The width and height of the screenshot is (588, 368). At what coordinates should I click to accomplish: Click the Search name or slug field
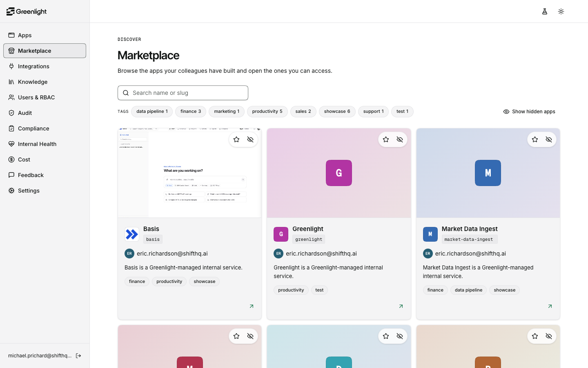coord(183,93)
